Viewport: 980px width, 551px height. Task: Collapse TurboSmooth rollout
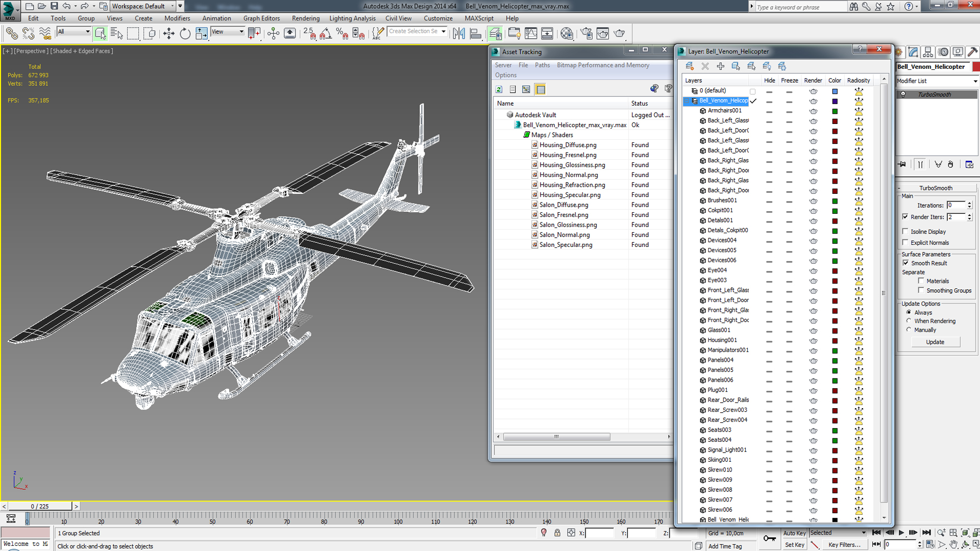[x=936, y=188]
